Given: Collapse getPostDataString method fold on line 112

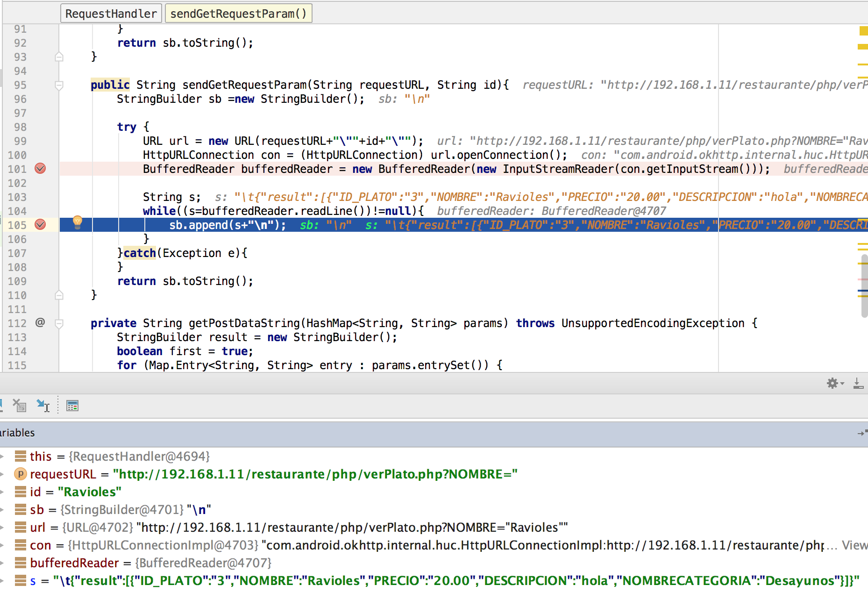Looking at the screenshot, I should [59, 323].
